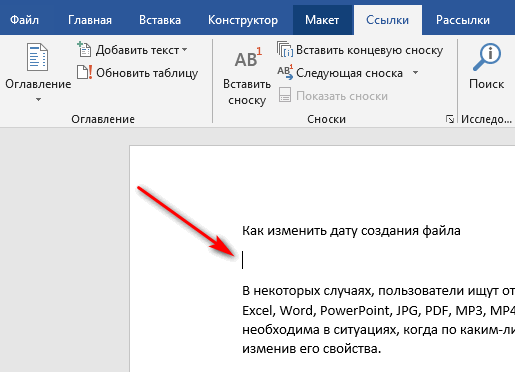Click the Ссылки tab

387,20
